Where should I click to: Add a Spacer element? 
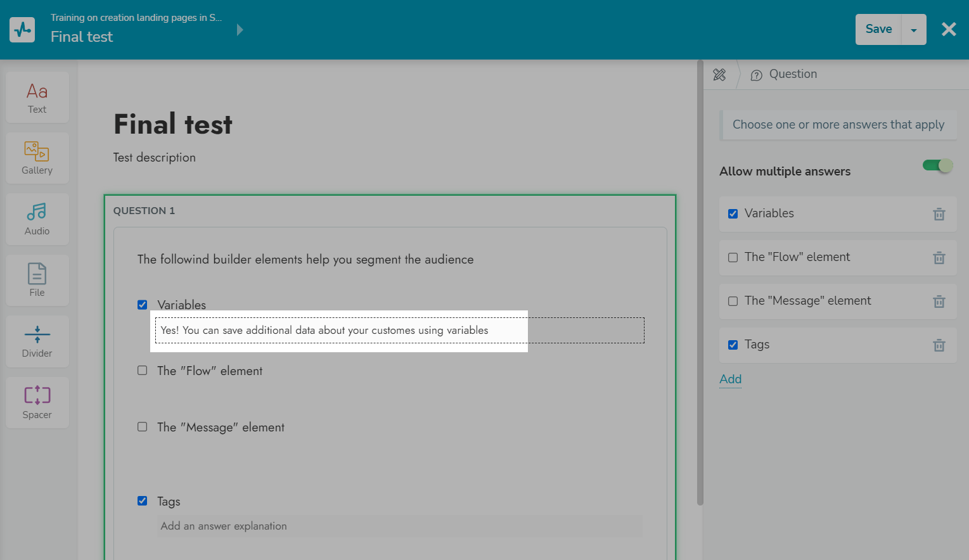click(x=37, y=402)
